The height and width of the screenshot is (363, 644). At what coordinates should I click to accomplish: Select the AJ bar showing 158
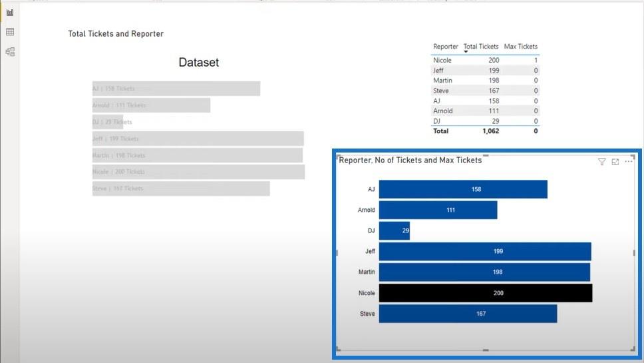pos(463,189)
